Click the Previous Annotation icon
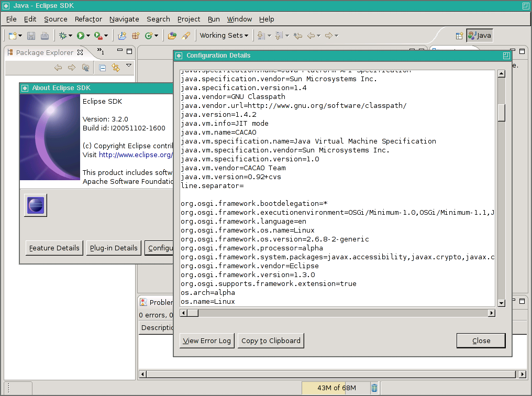Viewport: 532px width, 396px height. click(279, 36)
